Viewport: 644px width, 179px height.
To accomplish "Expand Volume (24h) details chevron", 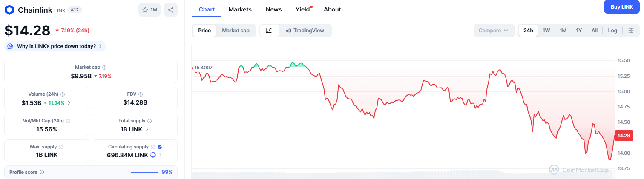I will [x=69, y=102].
